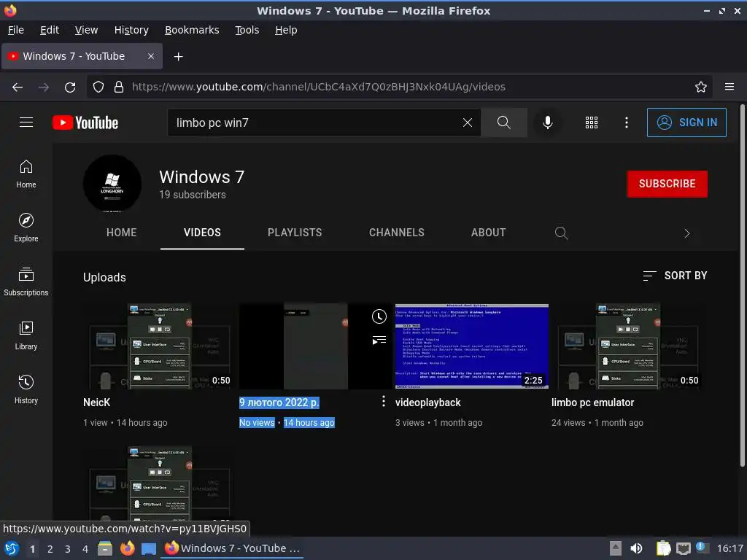This screenshot has width=747, height=560.
Task: Open the NeicK video title
Action: [97, 402]
